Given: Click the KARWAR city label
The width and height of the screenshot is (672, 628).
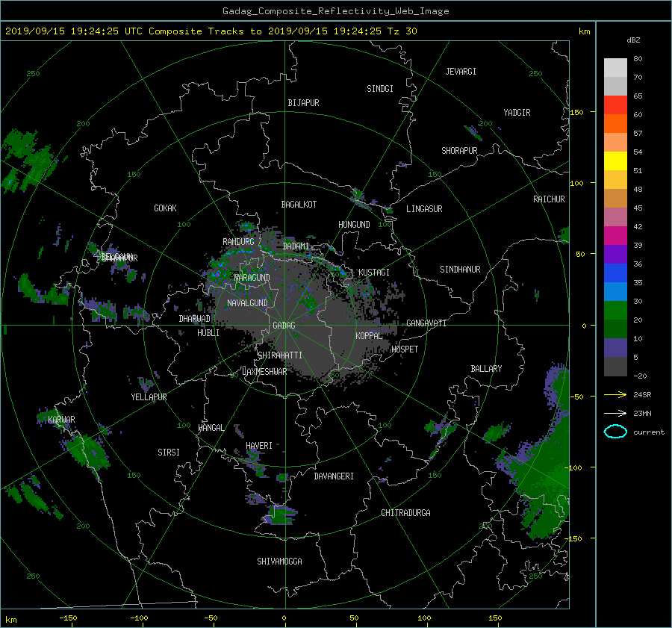Looking at the screenshot, I should pyautogui.click(x=61, y=419).
